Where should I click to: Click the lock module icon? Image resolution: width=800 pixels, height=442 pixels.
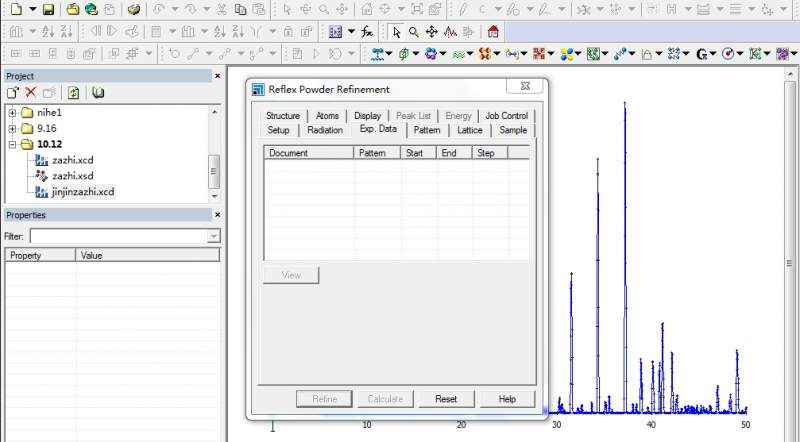pyautogui.click(x=647, y=54)
